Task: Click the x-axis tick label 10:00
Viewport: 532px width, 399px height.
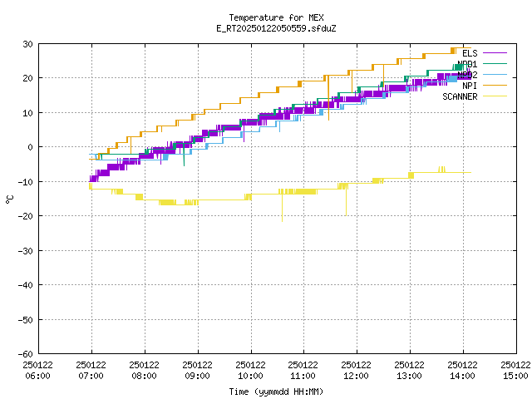Action: [x=250, y=376]
